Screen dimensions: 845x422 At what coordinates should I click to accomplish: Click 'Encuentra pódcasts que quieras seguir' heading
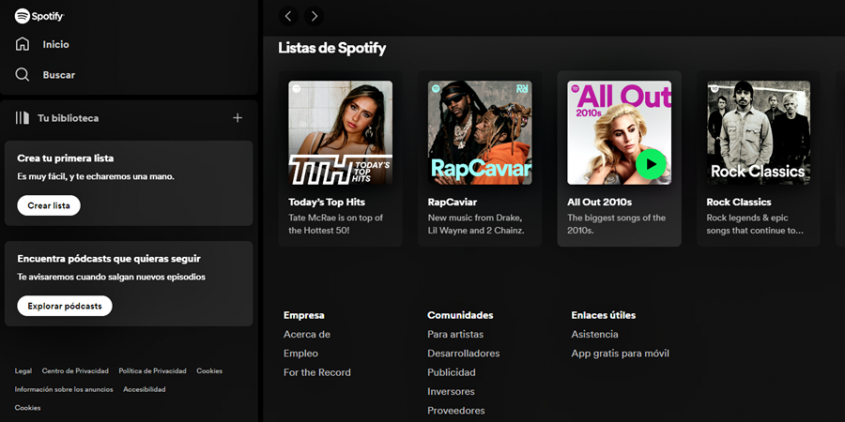pyautogui.click(x=109, y=259)
